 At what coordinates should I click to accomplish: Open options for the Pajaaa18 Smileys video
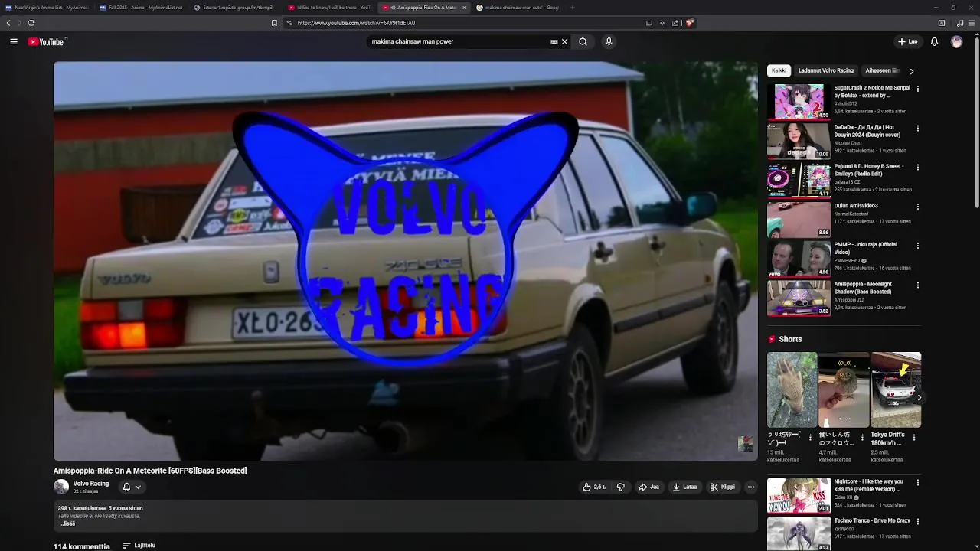[x=918, y=168]
